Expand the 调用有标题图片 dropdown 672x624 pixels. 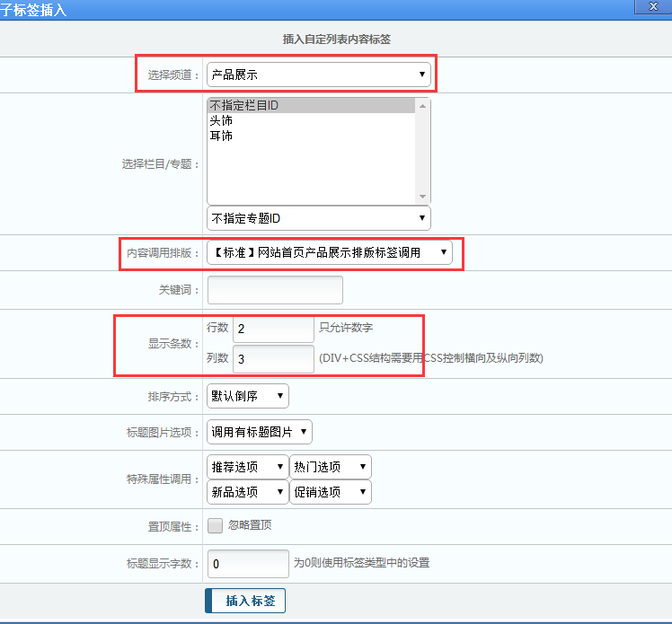click(x=259, y=432)
